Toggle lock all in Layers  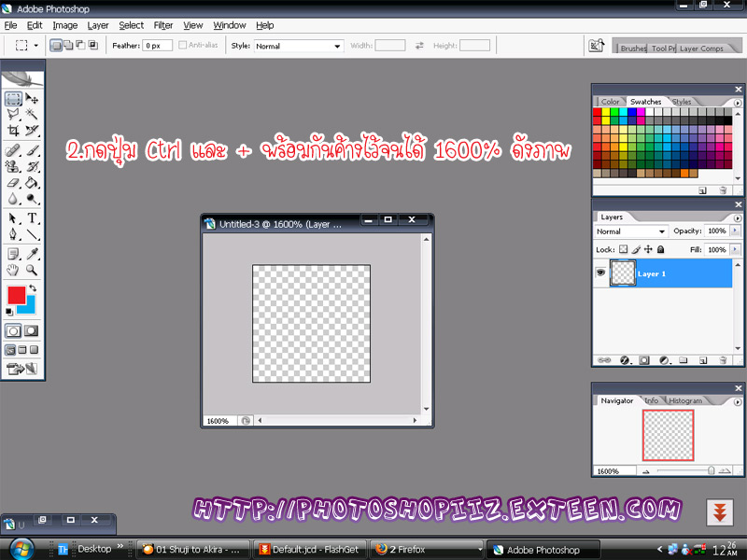coord(661,249)
